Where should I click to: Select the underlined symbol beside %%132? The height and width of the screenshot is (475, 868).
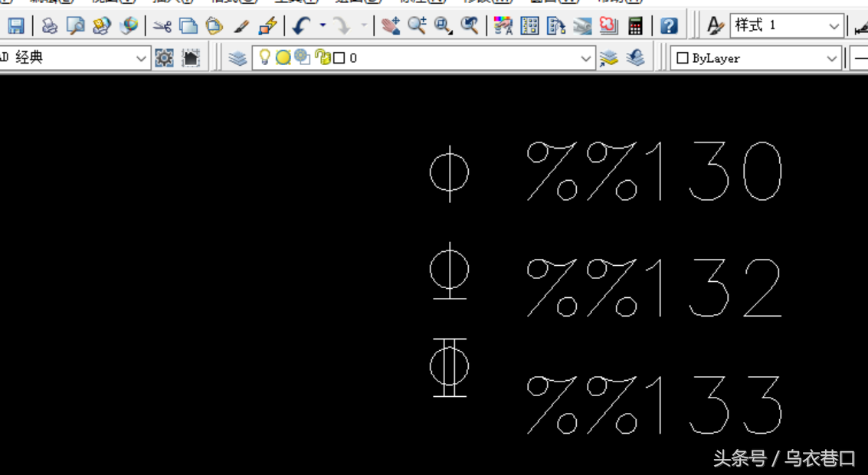450,270
